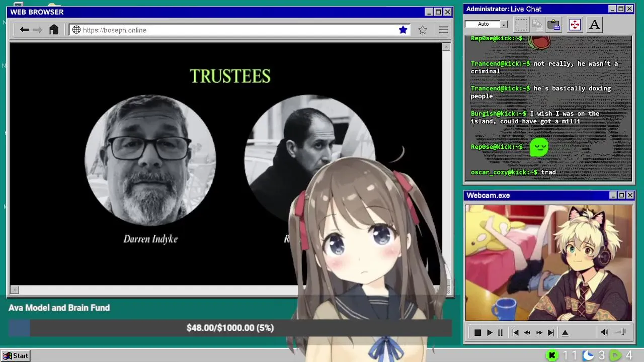
Task: Click the browser horizontal scroll left arrow
Action: (x=15, y=290)
